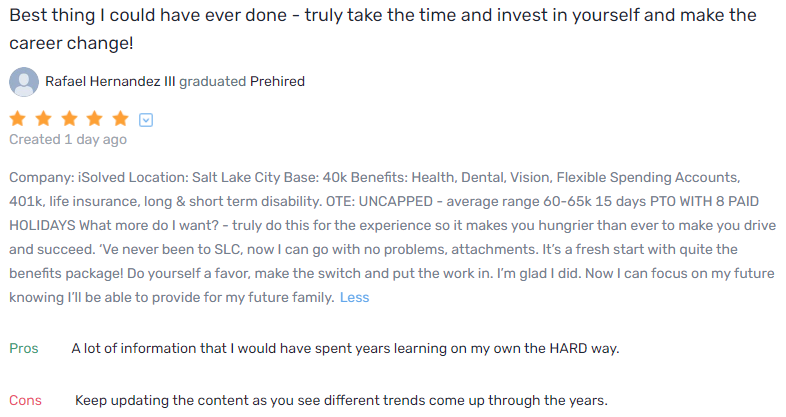Click the fourth rating star
This screenshot has height=417, width=786.
tap(96, 119)
